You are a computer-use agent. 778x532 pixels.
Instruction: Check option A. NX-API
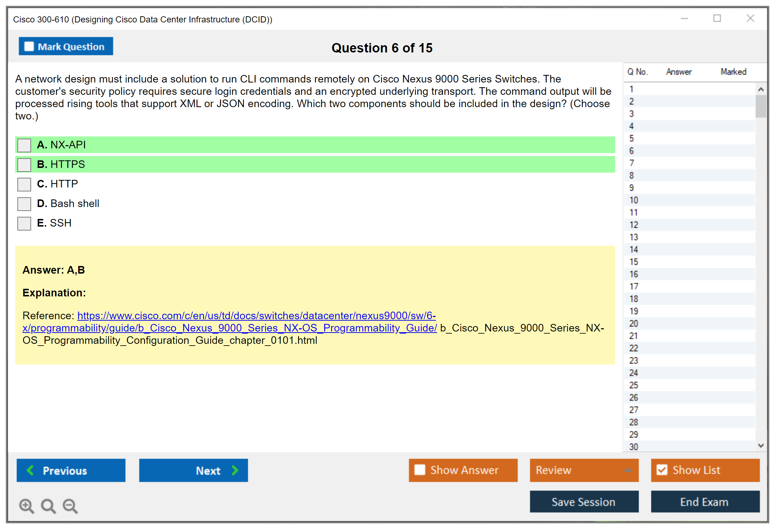click(x=24, y=145)
